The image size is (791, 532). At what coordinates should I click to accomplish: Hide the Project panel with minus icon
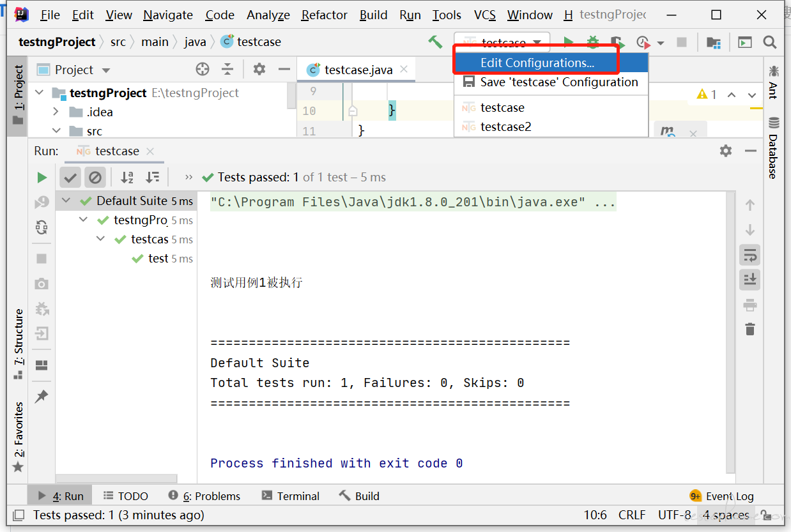click(x=284, y=70)
